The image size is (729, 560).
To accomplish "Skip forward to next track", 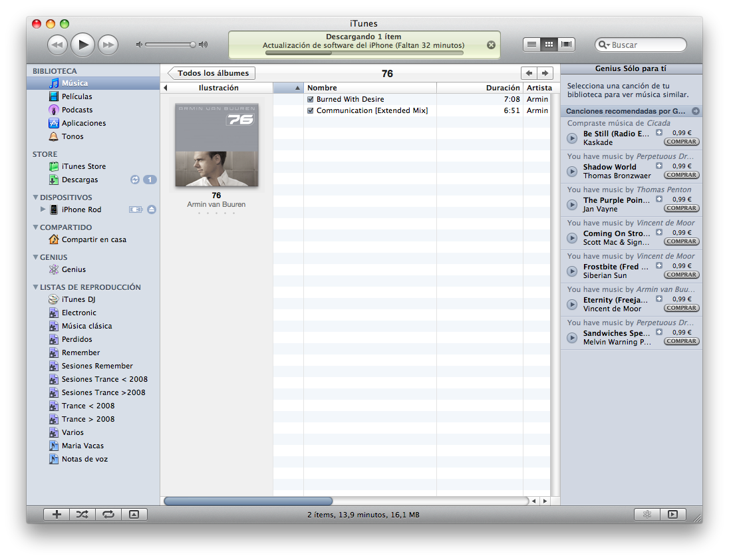I will point(108,45).
